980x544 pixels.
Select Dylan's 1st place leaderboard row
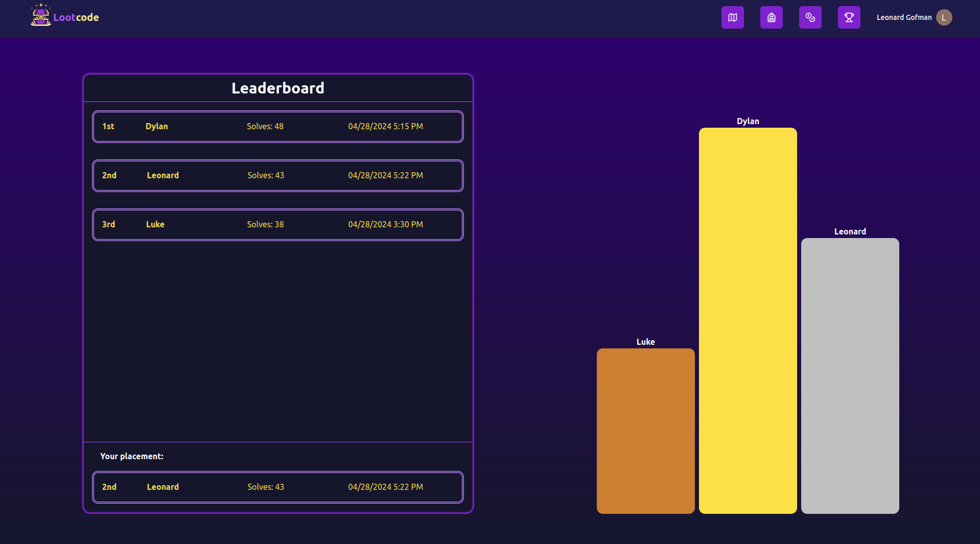278,127
